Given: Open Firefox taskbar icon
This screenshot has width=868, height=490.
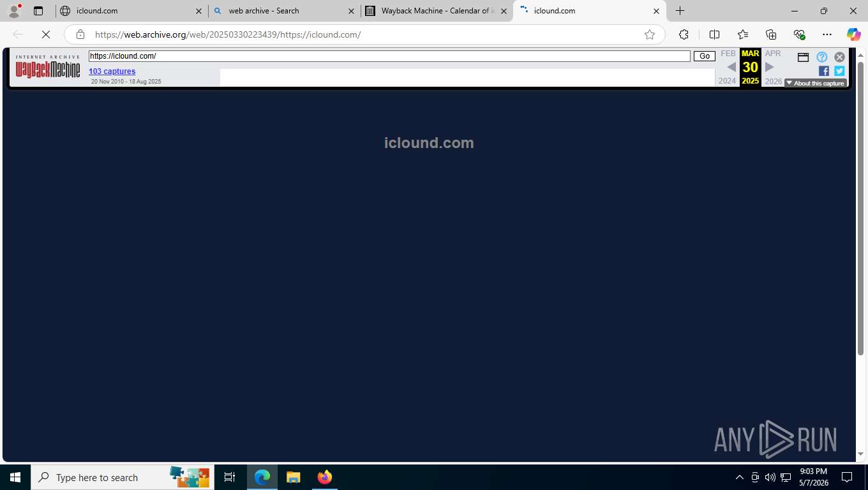Looking at the screenshot, I should click(x=325, y=477).
